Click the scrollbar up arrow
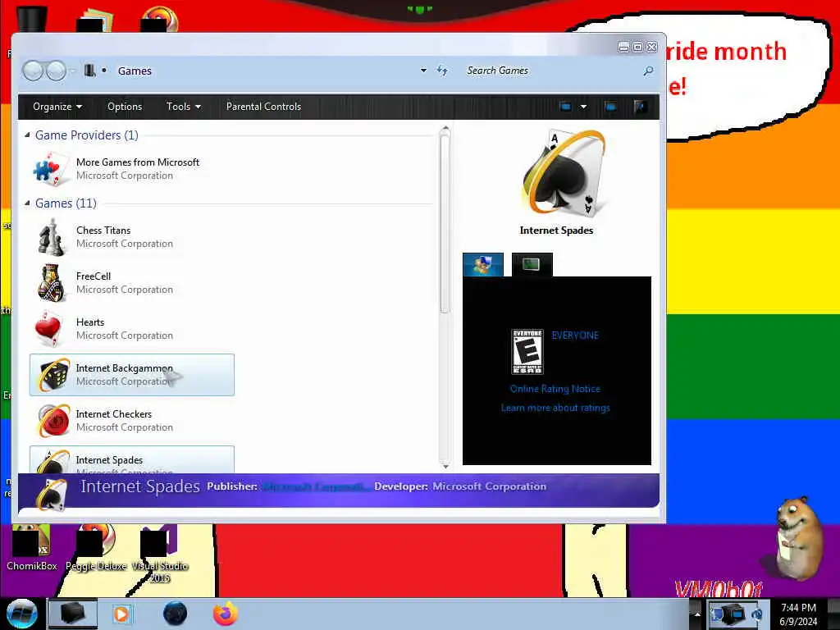840x630 pixels. point(445,129)
